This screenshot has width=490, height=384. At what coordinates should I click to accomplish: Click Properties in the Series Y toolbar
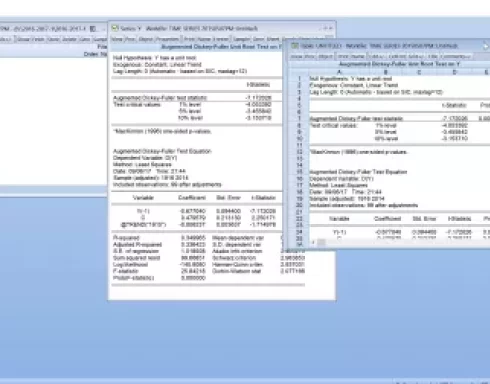tap(168, 39)
